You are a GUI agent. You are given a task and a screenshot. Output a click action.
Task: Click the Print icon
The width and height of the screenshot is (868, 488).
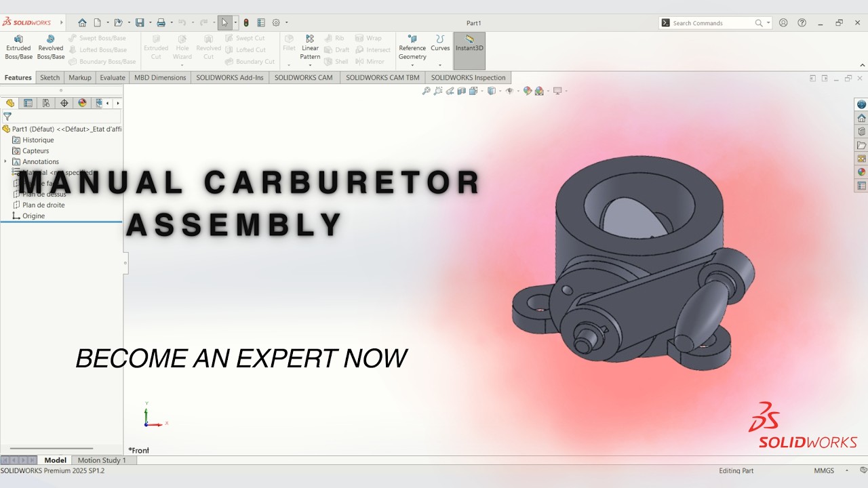click(x=161, y=22)
